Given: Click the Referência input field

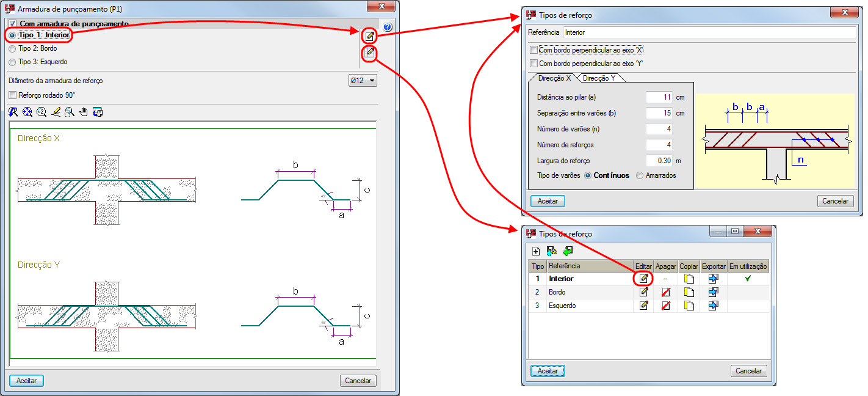Looking at the screenshot, I should (x=709, y=32).
